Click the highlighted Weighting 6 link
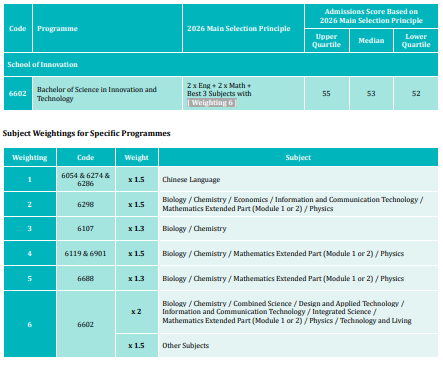 coord(212,103)
